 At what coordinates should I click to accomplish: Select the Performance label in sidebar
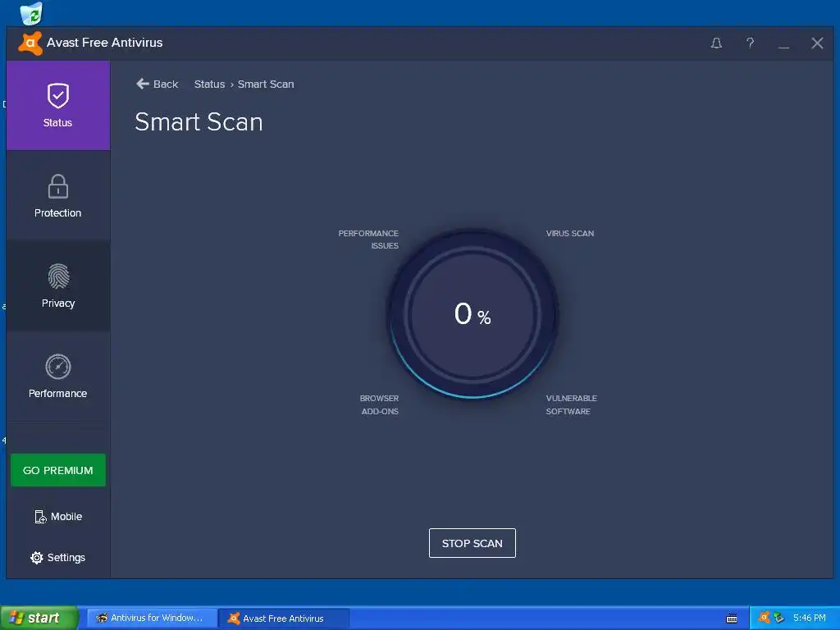(58, 393)
